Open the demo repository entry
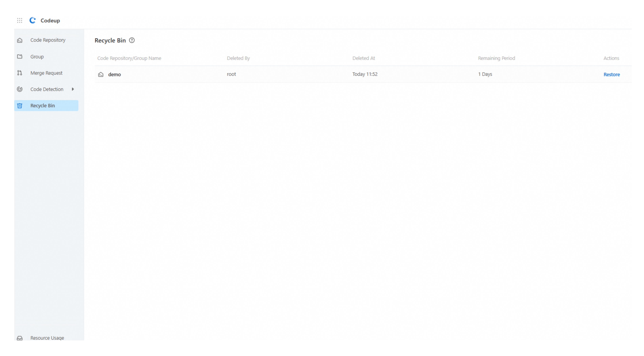The height and width of the screenshot is (356, 644). point(114,74)
